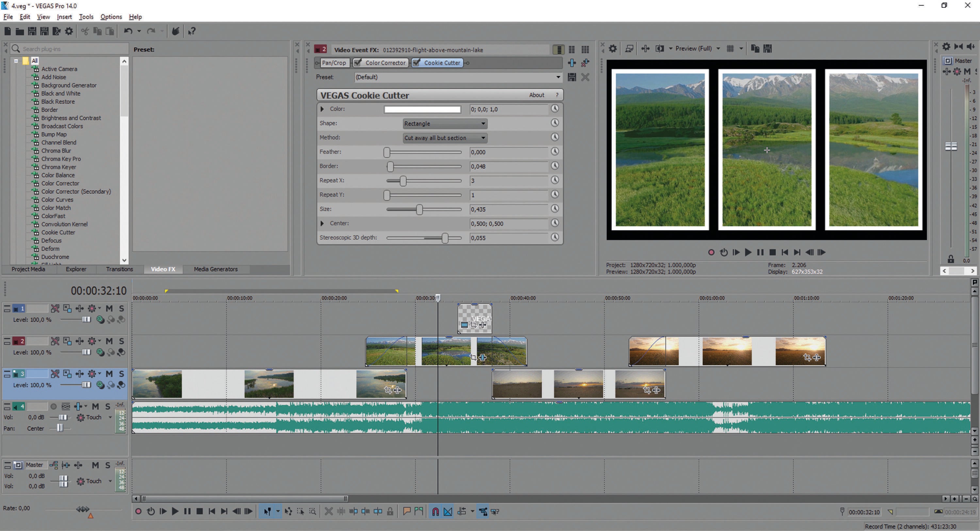Image resolution: width=980 pixels, height=531 pixels.
Task: Open the Method dropdown in Cookie Cutter
Action: (444, 138)
